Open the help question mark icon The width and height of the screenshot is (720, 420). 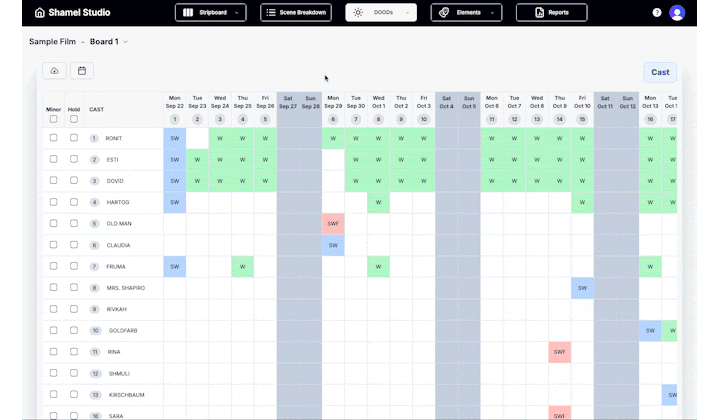point(657,13)
